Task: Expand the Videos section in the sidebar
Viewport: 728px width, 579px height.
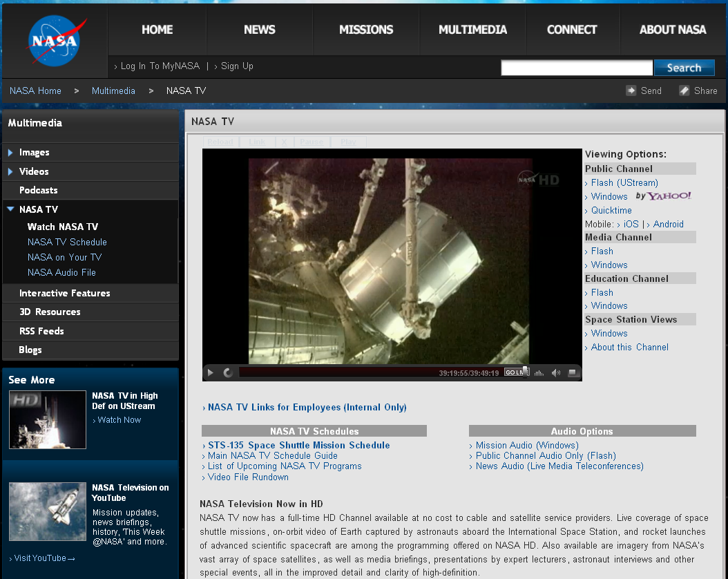Action: [x=11, y=171]
